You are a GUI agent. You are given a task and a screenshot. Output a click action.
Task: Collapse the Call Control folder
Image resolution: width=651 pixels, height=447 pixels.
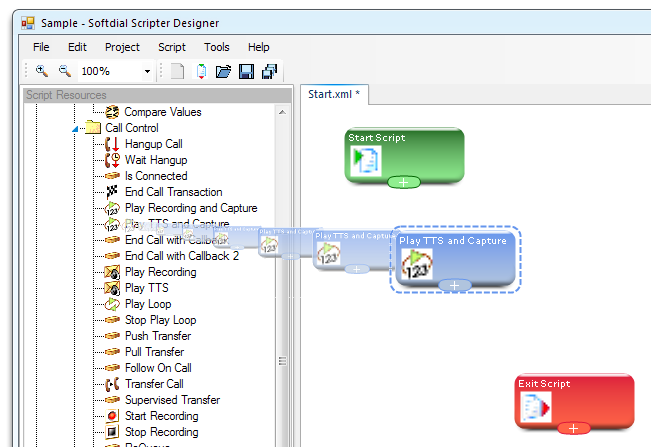pyautogui.click(x=76, y=128)
